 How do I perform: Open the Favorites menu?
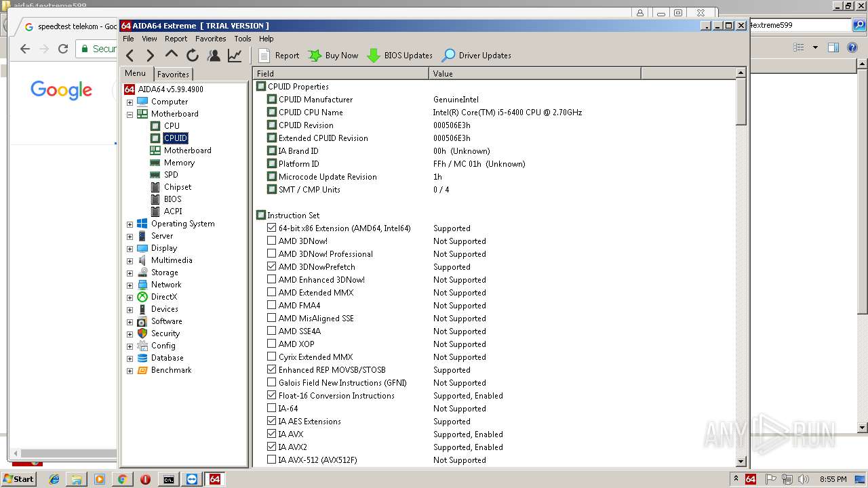(x=211, y=39)
